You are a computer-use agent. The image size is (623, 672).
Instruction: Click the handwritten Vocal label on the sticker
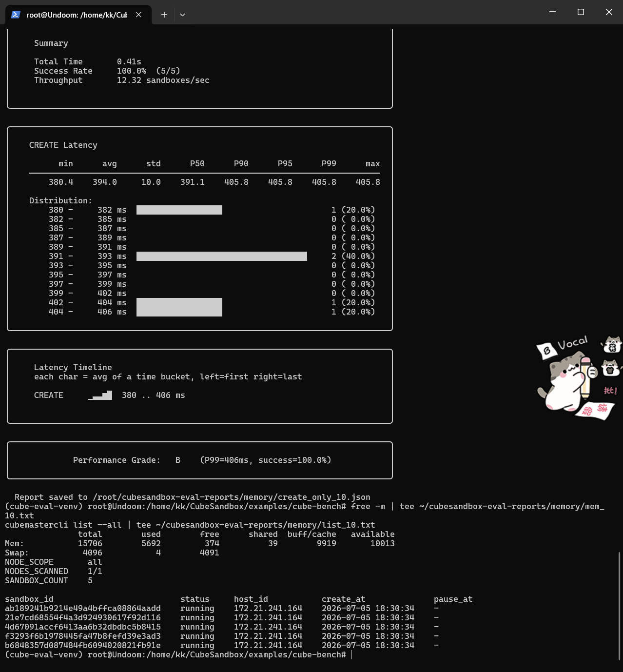(x=573, y=342)
